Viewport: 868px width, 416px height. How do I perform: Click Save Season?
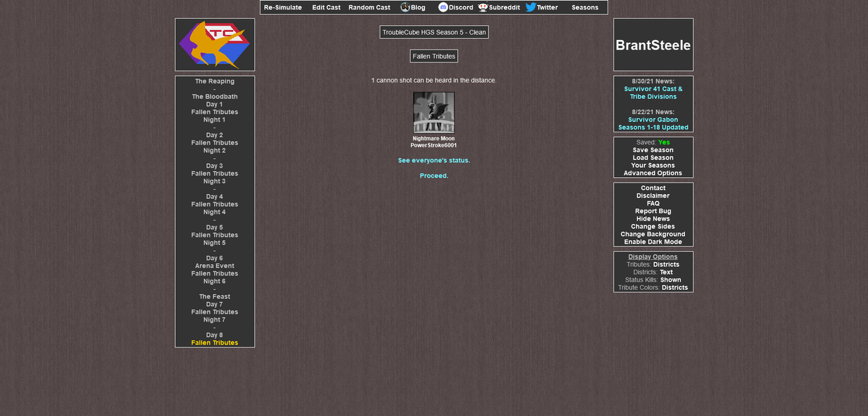point(653,150)
